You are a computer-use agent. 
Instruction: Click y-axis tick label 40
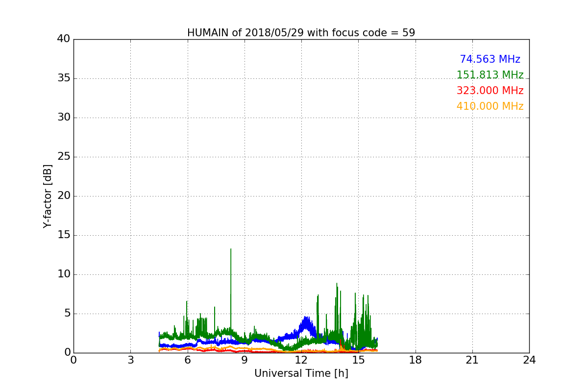(64, 39)
